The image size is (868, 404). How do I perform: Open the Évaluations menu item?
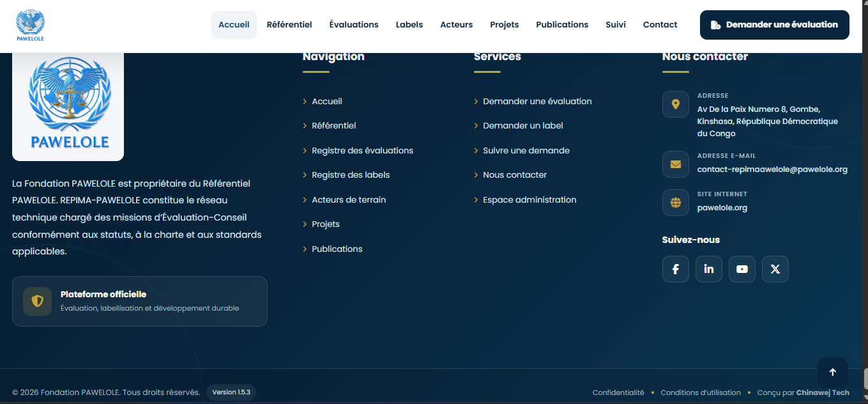pyautogui.click(x=354, y=25)
